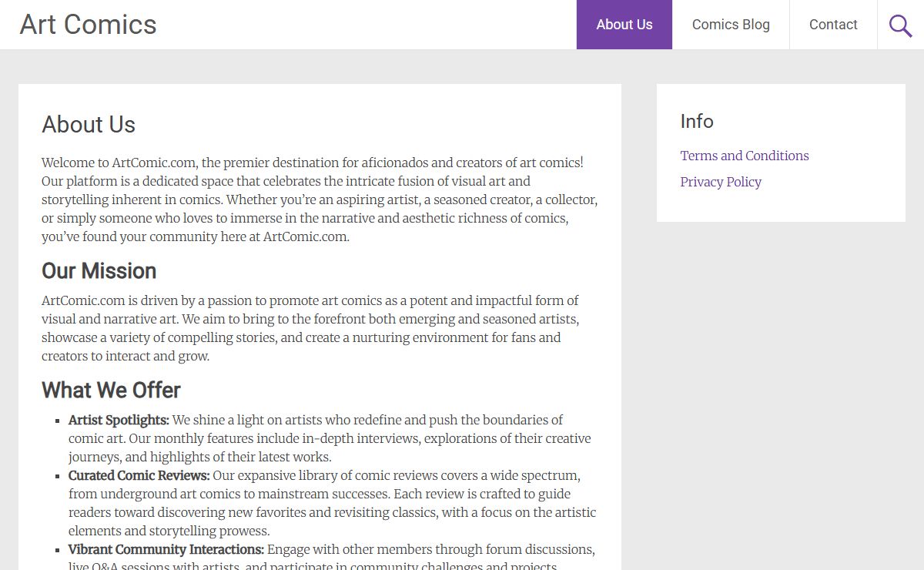Click the bold Artist Spotlights label
924x570 pixels.
point(119,420)
